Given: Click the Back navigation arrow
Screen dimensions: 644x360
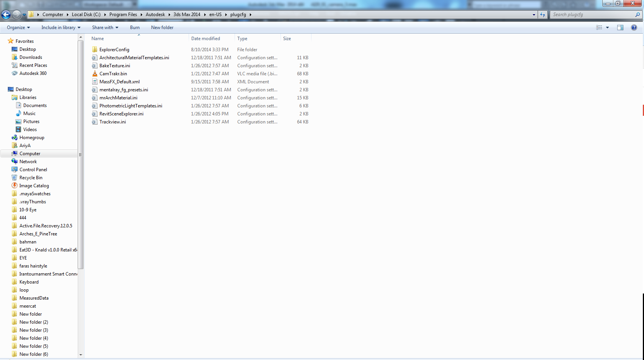Looking at the screenshot, I should [x=6, y=15].
